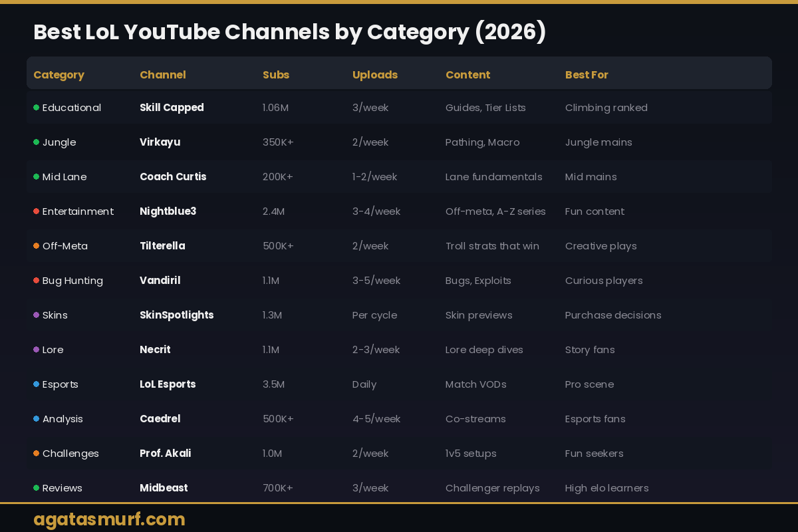Screen dimensions: 798x532
Task: Click the Troll strats that win cell
Action: pyautogui.click(x=492, y=246)
